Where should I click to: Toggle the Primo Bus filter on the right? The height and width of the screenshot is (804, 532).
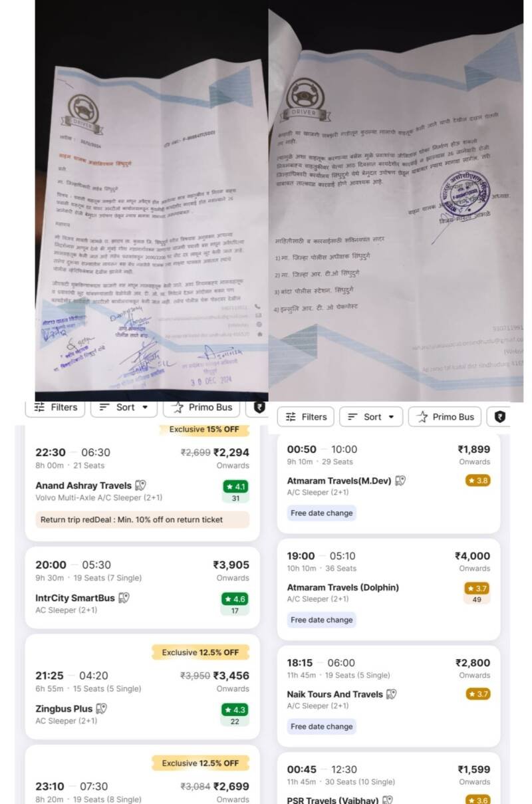[x=445, y=417]
